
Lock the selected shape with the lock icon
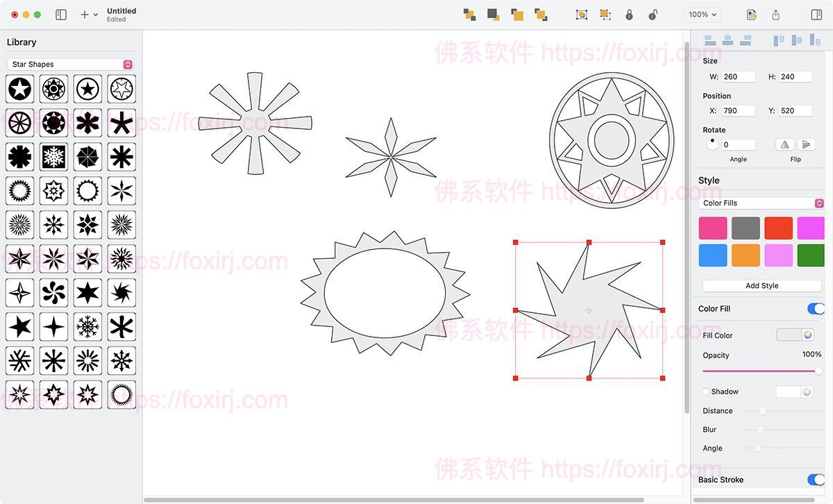coord(629,14)
